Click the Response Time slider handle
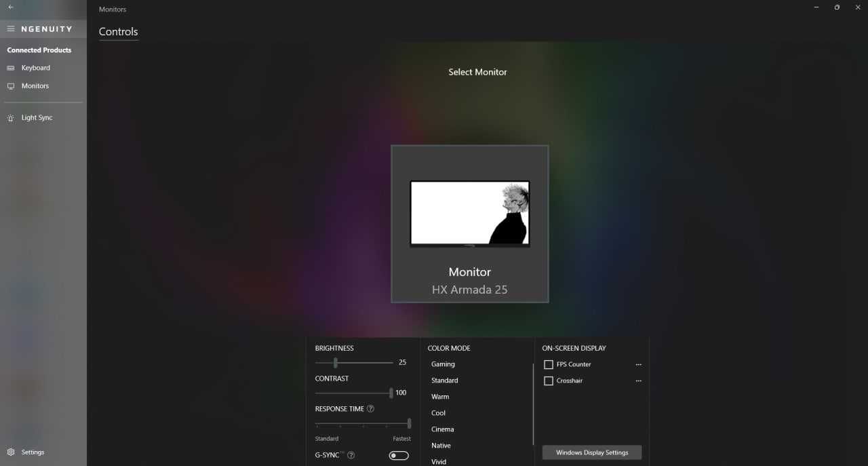This screenshot has height=466, width=868. coord(409,423)
